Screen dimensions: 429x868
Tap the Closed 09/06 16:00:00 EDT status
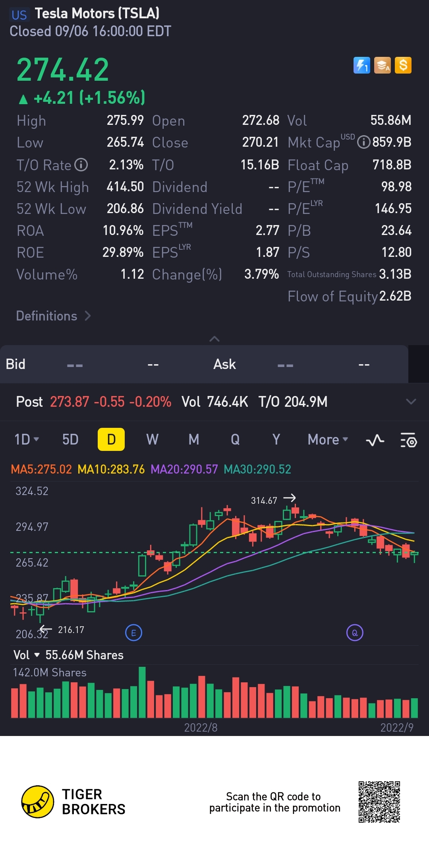point(91,31)
